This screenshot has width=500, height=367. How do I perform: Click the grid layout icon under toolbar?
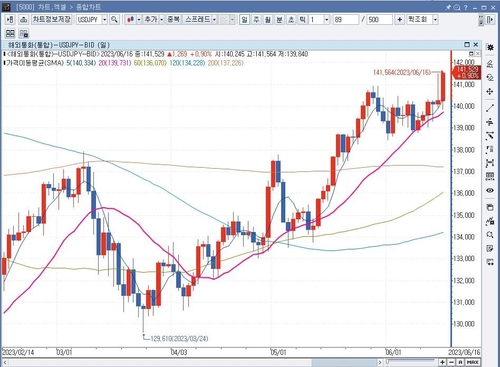click(x=10, y=33)
